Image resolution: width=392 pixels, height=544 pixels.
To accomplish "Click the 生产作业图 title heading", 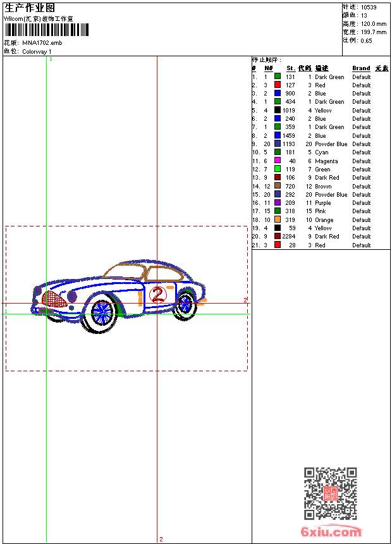I will point(30,8).
